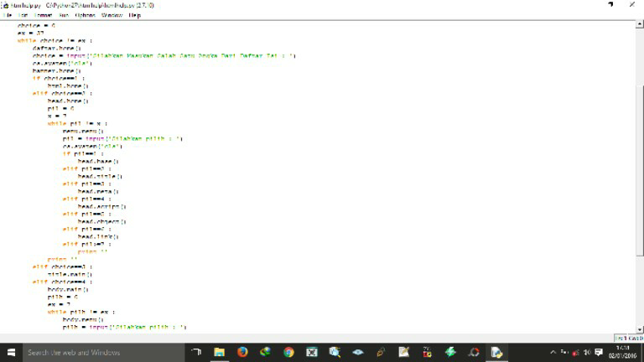Open the Format menu
The height and width of the screenshot is (362, 644).
pyautogui.click(x=43, y=15)
